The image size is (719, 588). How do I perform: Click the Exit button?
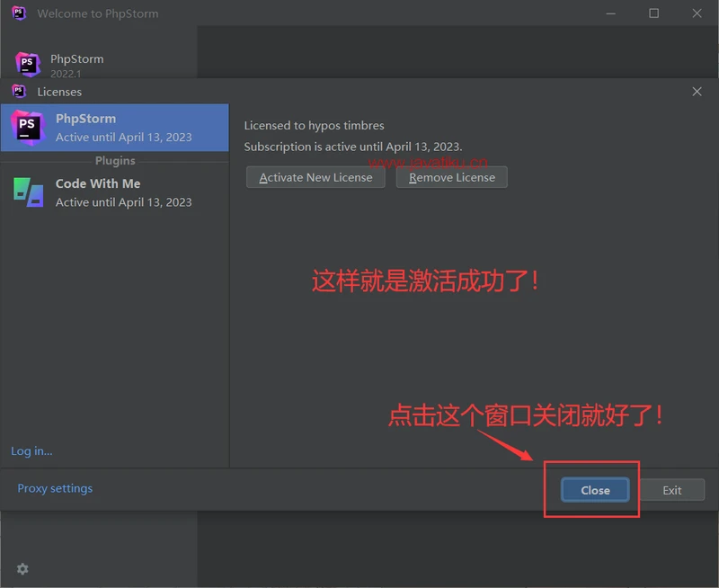click(x=671, y=490)
